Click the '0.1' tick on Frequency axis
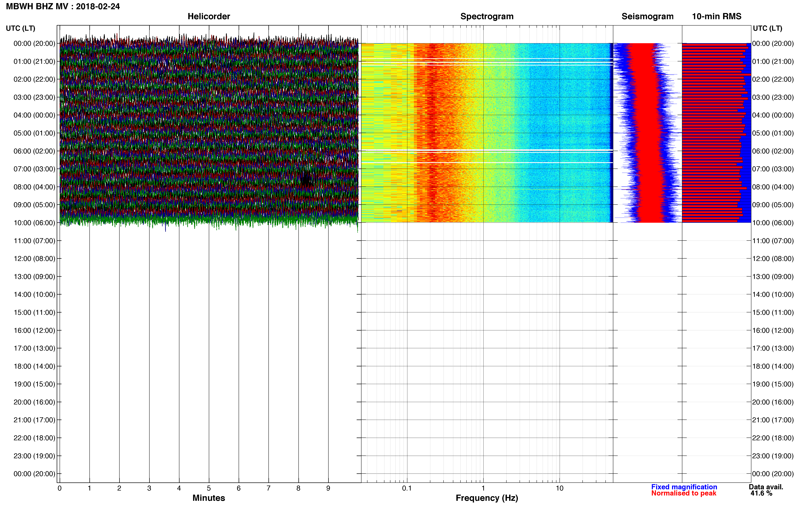 coord(407,488)
